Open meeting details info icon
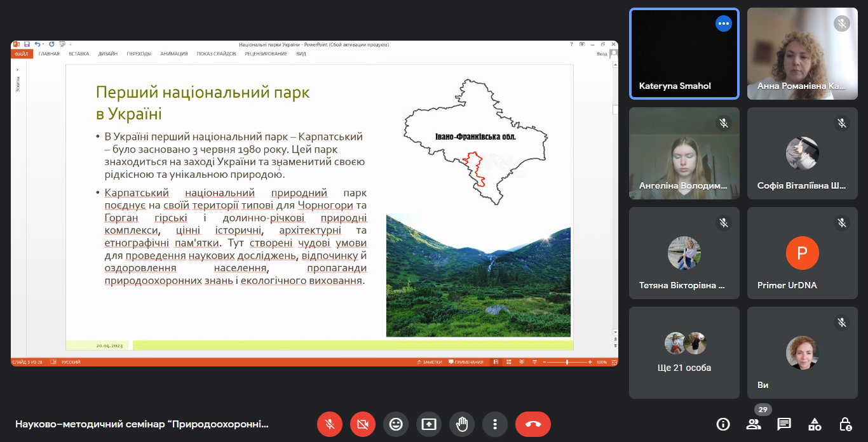 (x=722, y=424)
